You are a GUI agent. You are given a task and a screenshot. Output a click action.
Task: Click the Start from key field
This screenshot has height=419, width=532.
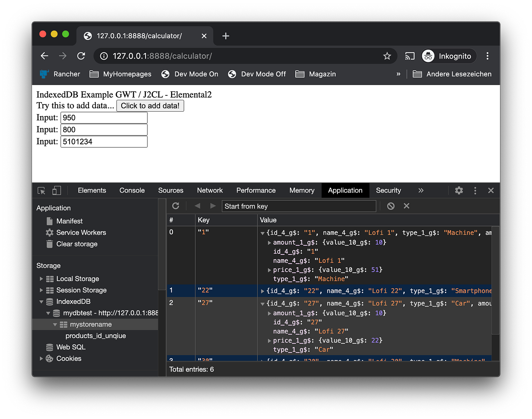(299, 206)
